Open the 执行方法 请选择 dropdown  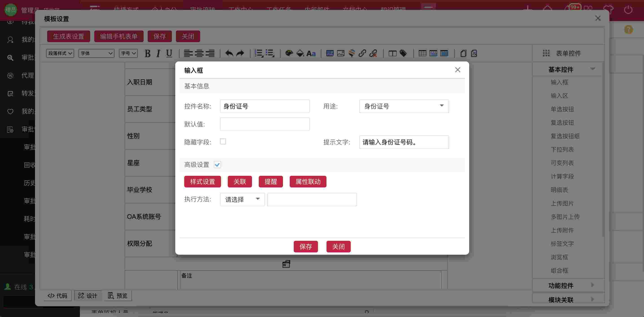(x=242, y=199)
